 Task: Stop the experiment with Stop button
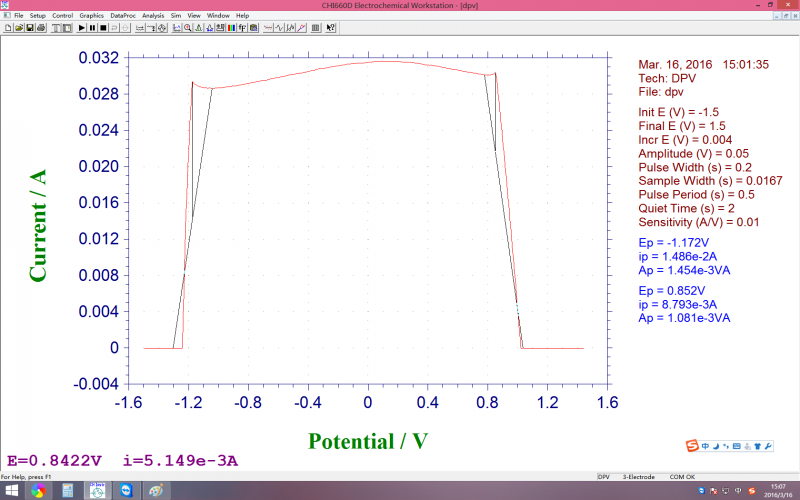click(x=103, y=28)
